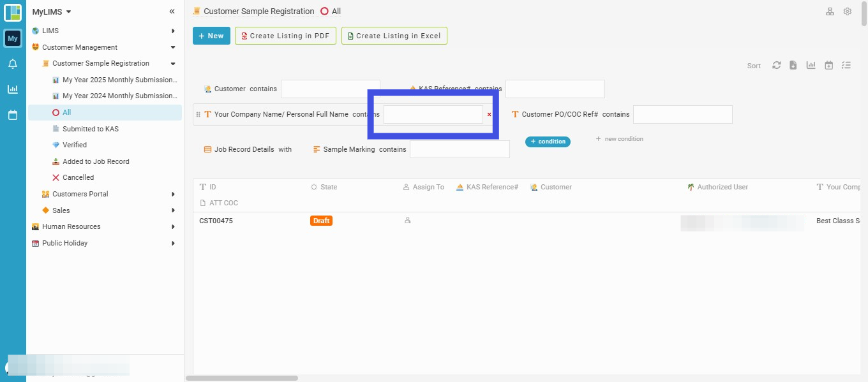
Task: Open the bar chart view icon above listing
Action: click(x=811, y=65)
